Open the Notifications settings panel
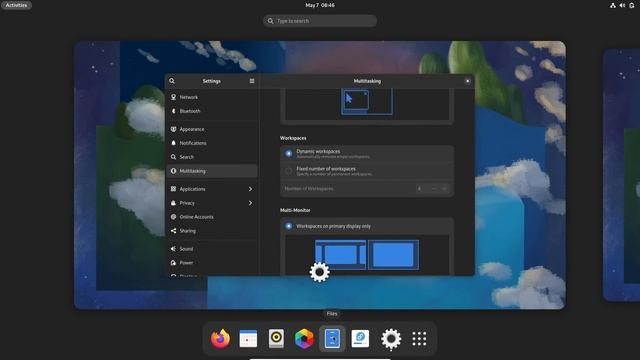Screen dimensions: 640x360 tap(212, 143)
